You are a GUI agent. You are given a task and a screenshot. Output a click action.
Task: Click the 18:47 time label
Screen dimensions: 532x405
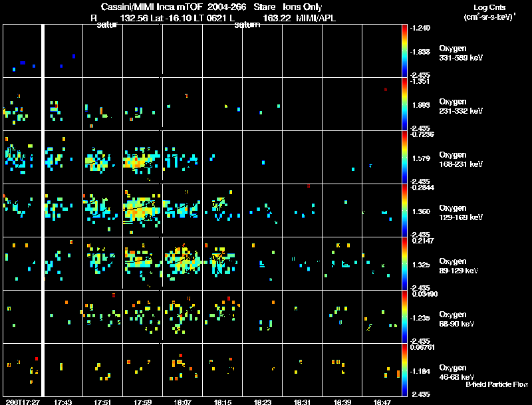(382, 402)
